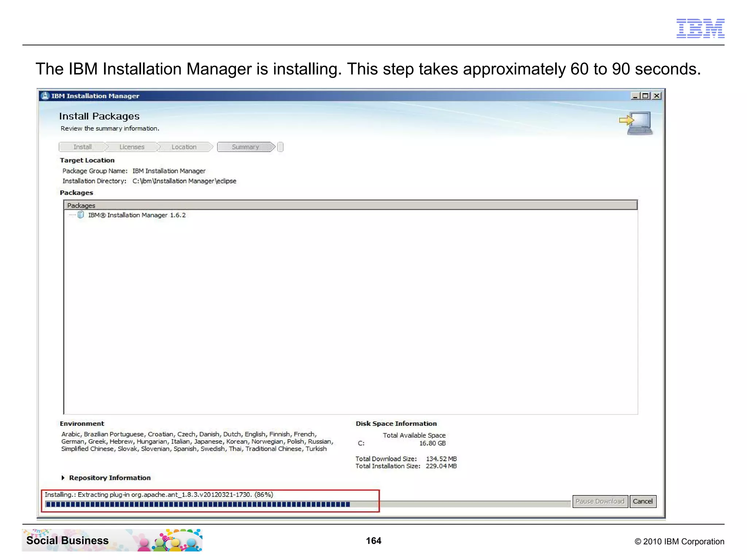Click the 2010 IBM Corporation copyright text
747x560 pixels.
coord(680,541)
